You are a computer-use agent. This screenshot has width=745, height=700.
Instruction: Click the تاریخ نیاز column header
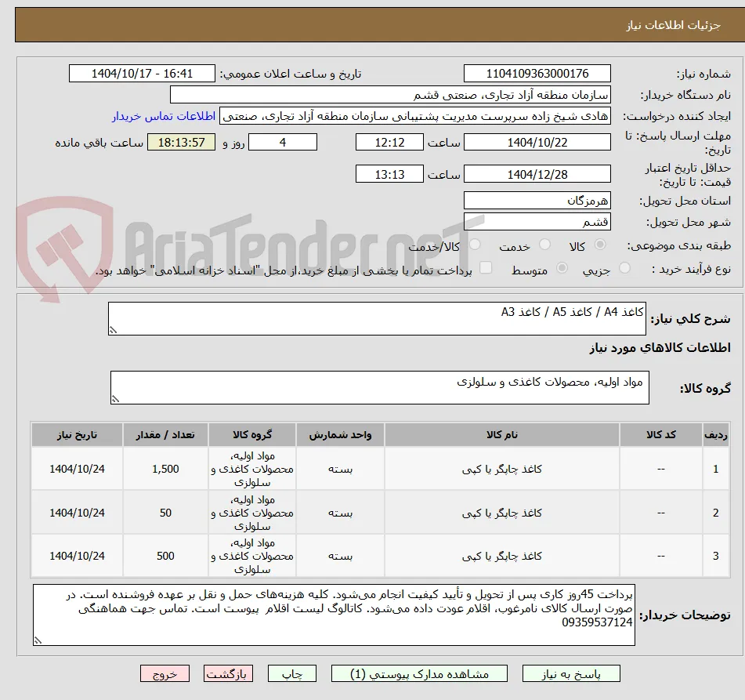click(x=77, y=434)
